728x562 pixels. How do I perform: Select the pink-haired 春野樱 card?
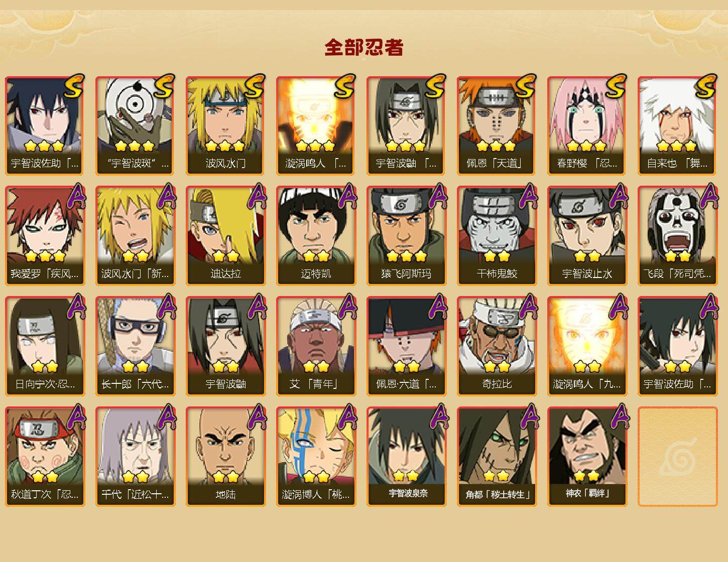[587, 125]
